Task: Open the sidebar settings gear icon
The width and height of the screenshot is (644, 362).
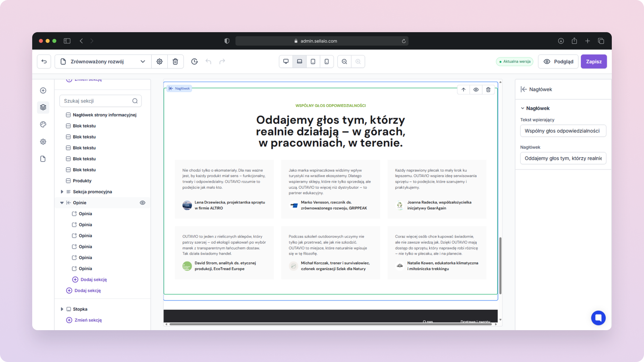Action: pos(43,142)
